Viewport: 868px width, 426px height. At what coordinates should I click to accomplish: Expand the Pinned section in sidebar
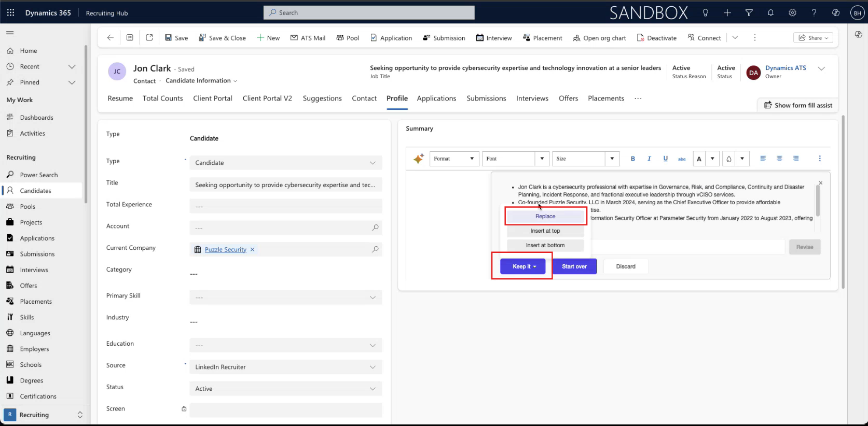point(72,82)
